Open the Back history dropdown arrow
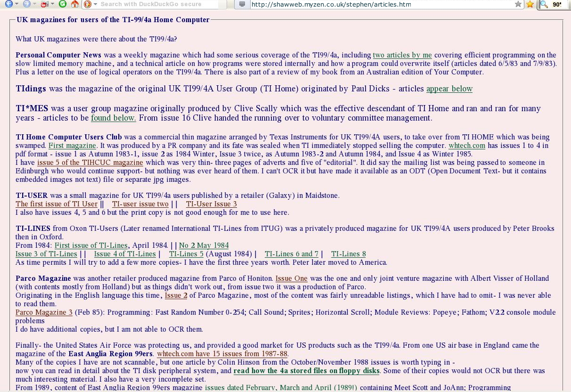The width and height of the screenshot is (571, 392). click(16, 4)
